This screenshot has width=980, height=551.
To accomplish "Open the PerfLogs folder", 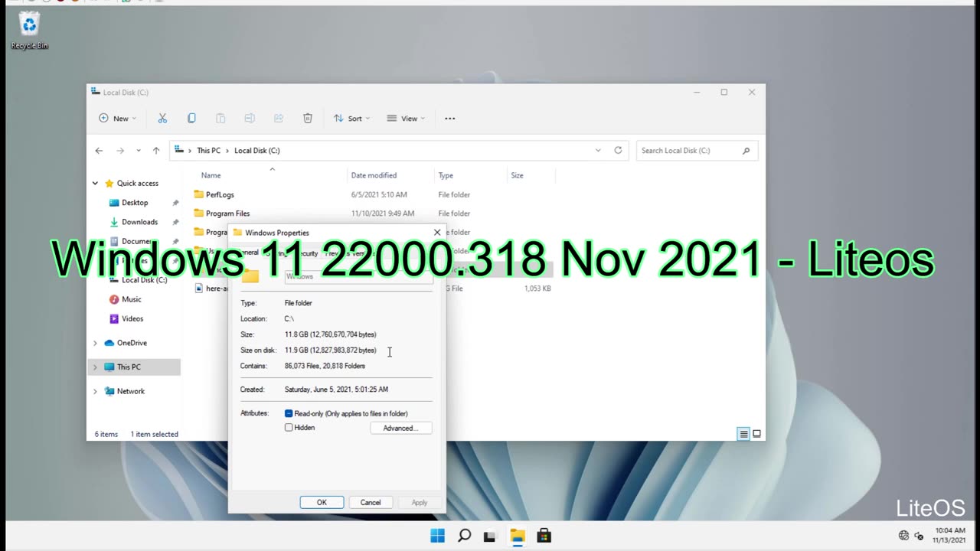I will click(220, 195).
